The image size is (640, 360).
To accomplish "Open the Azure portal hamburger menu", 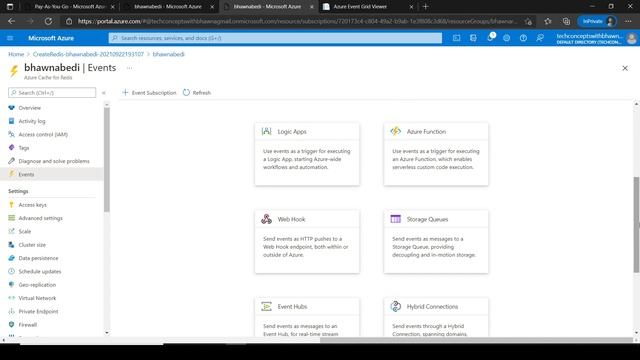I will (10, 38).
